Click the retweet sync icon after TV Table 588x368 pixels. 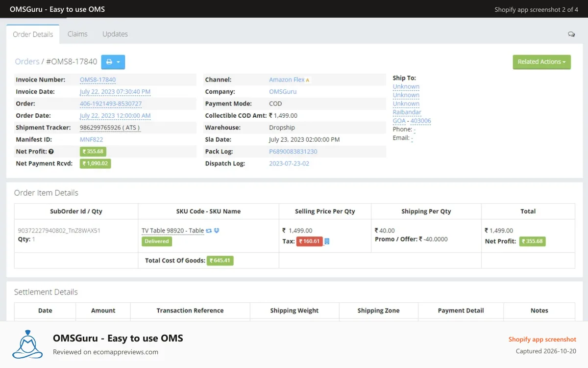pyautogui.click(x=209, y=231)
